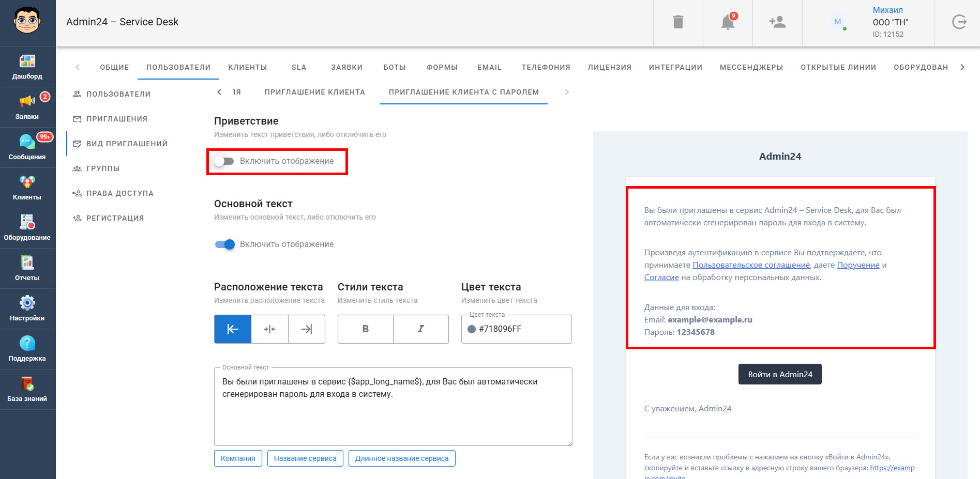Go to Клиенты in the sidebar
This screenshot has height=479, width=980.
pyautogui.click(x=27, y=188)
